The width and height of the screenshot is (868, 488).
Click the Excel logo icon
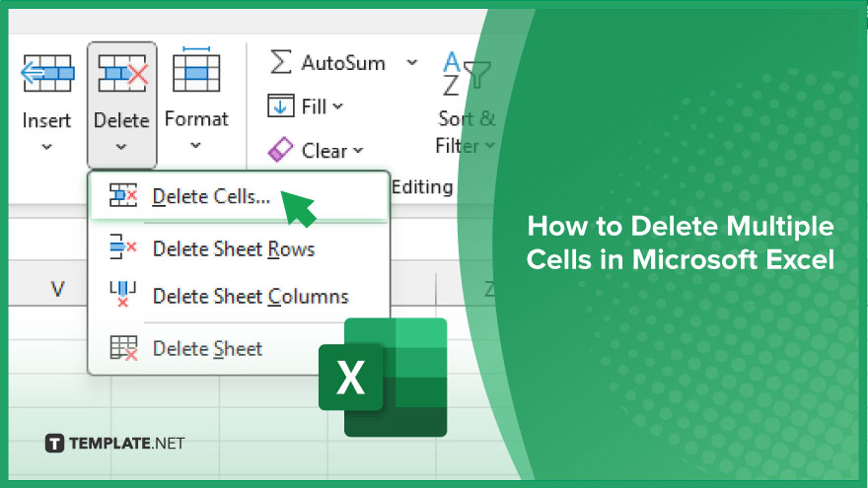click(383, 378)
